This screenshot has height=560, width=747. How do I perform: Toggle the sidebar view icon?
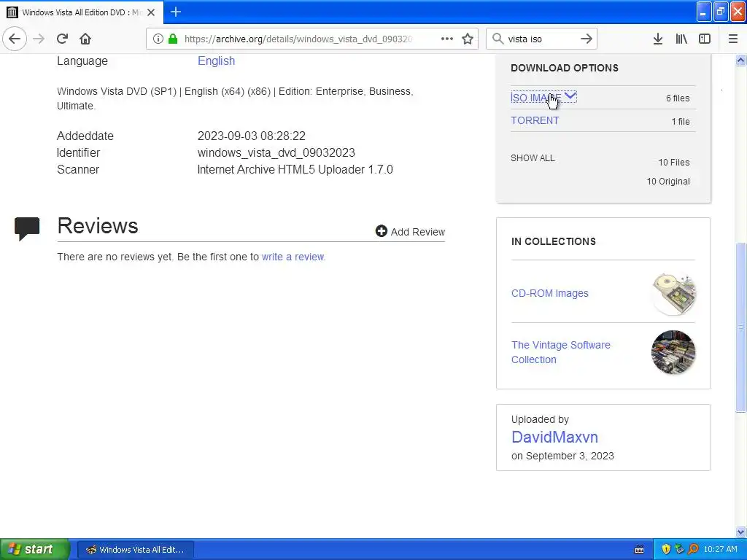(x=705, y=39)
